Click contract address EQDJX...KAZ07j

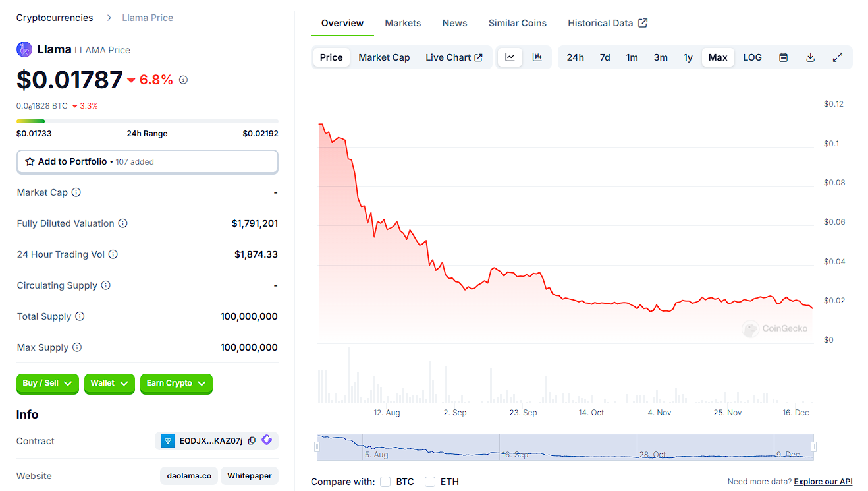[x=211, y=441]
